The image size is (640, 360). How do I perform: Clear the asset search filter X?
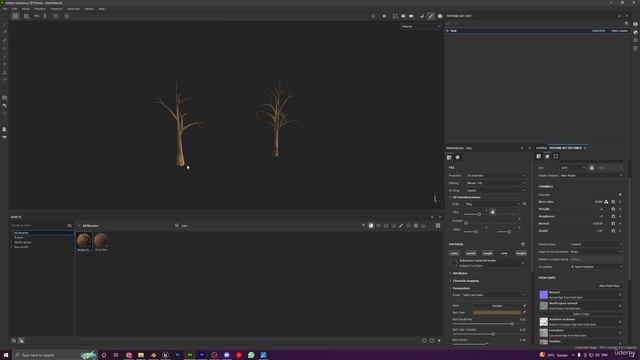pos(363,225)
